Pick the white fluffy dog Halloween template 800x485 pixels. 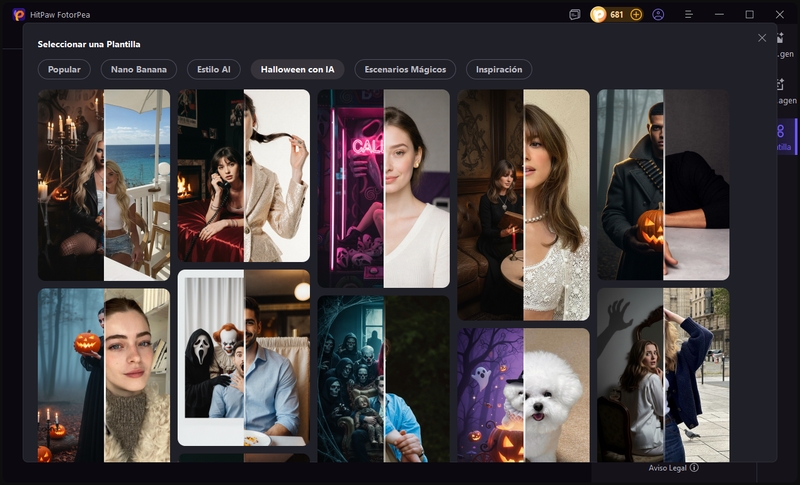click(523, 394)
